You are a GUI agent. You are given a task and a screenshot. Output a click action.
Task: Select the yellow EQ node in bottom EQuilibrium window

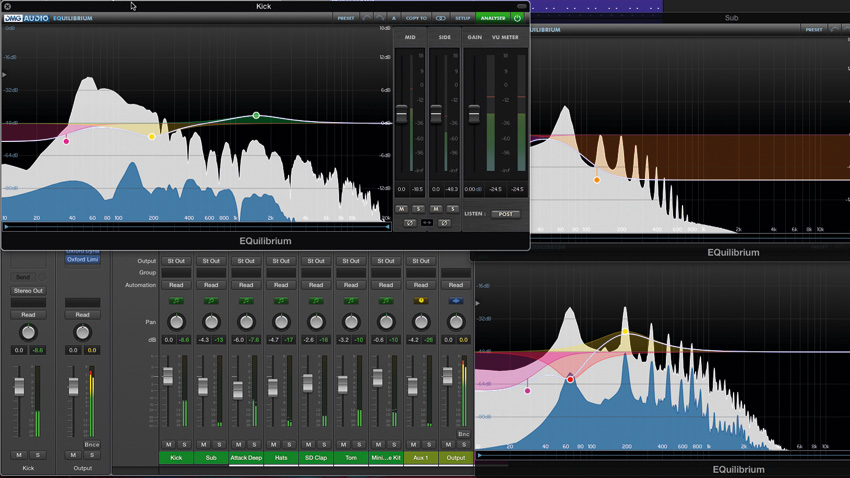pos(625,331)
